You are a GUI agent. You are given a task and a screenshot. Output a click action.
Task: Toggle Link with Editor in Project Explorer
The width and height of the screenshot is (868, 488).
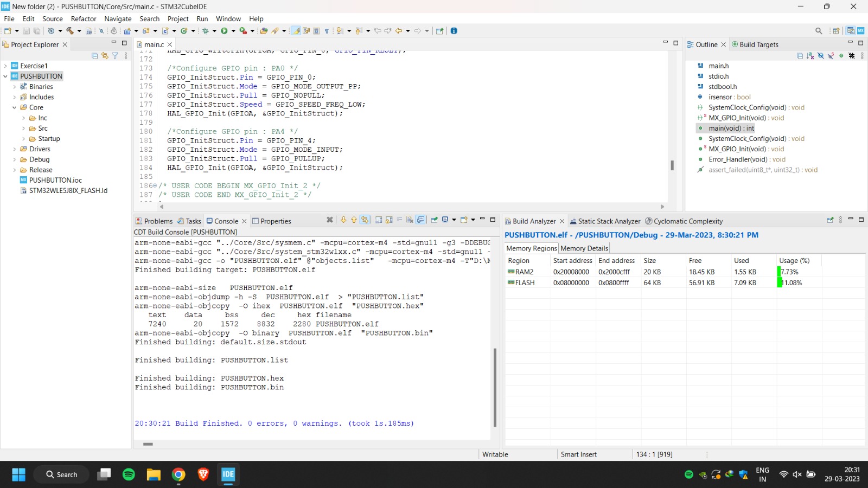pos(105,56)
